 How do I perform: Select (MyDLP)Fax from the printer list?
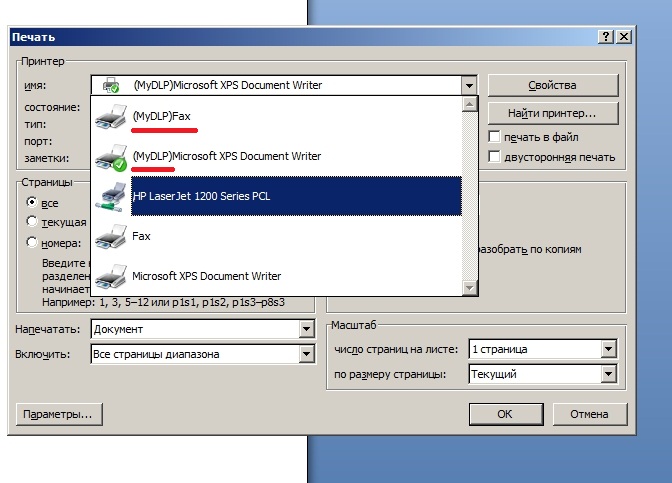tap(277, 116)
